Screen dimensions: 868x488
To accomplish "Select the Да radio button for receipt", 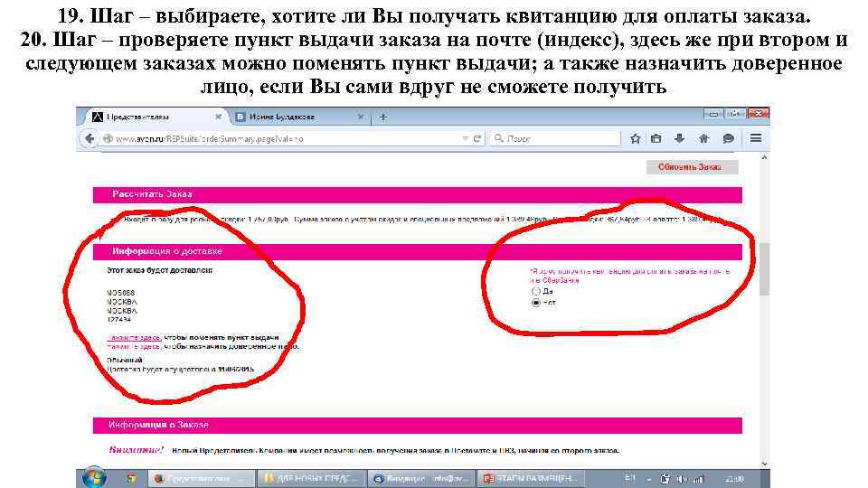I will tap(535, 291).
